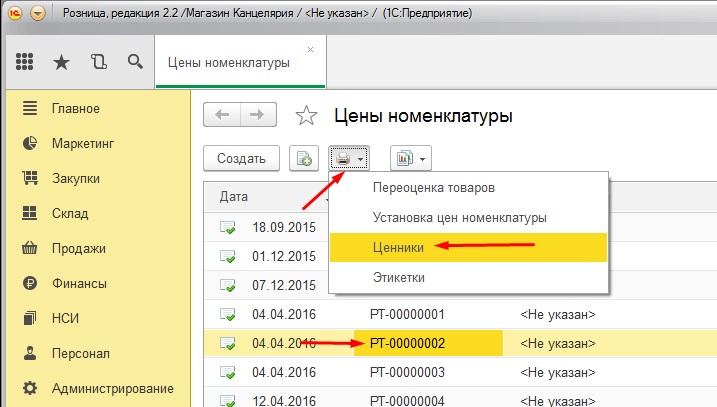Click the posted-document icon in row 07.12.2015
Image resolution: width=717 pixels, height=407 pixels.
pos(228,286)
